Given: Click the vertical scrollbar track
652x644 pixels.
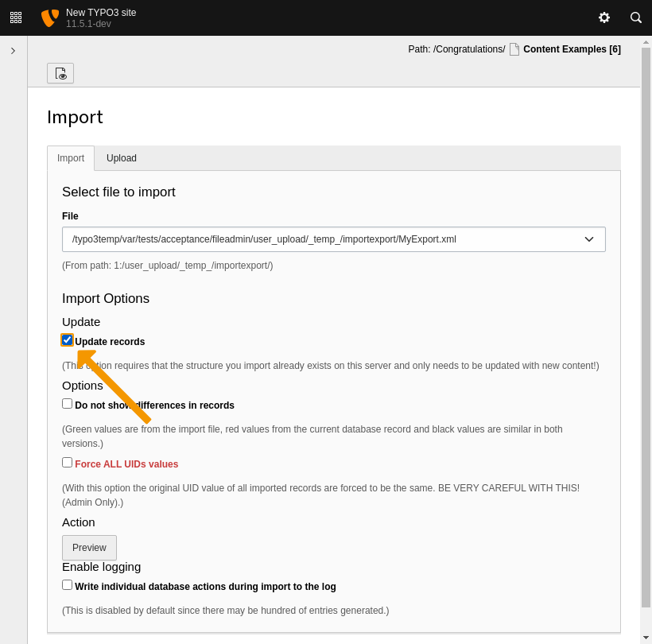Looking at the screenshot, I should [646, 318].
